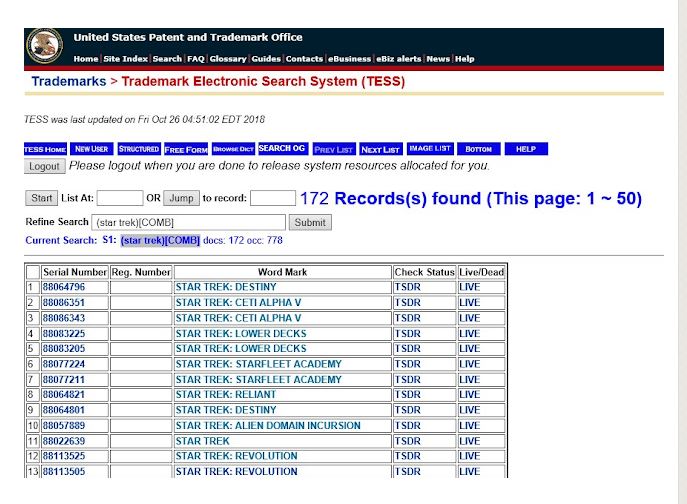The width and height of the screenshot is (687, 504).
Task: Click LIVE status in row 11
Action: coord(470,441)
